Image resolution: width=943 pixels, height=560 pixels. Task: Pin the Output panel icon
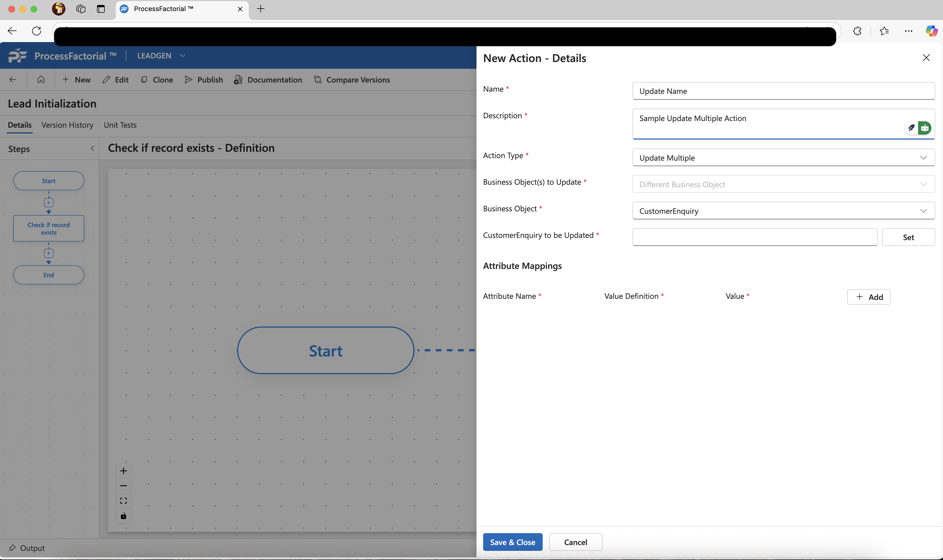point(12,548)
